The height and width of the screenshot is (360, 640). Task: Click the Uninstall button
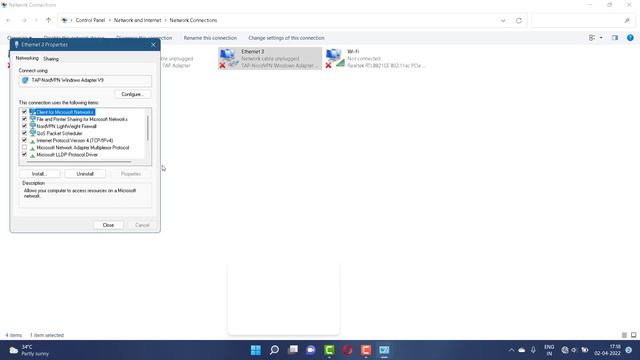[85, 174]
